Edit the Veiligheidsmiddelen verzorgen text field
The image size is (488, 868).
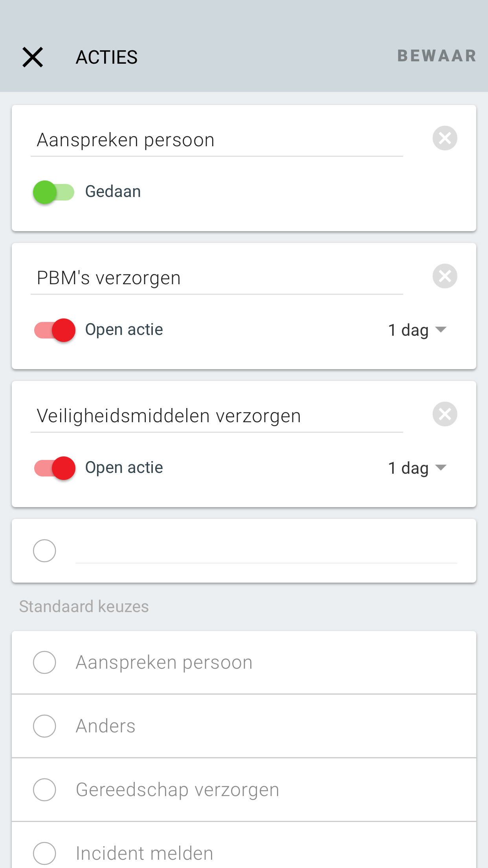click(217, 417)
